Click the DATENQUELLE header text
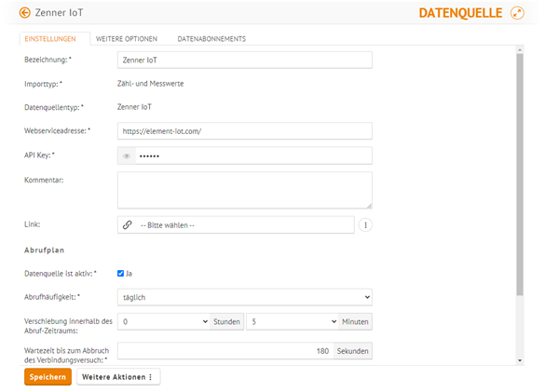 tap(460, 13)
